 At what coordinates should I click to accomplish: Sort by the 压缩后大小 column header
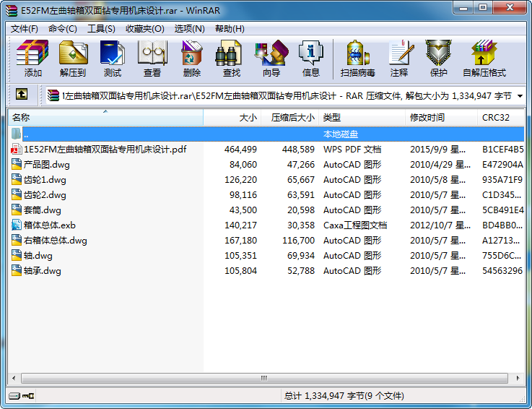tap(289, 118)
